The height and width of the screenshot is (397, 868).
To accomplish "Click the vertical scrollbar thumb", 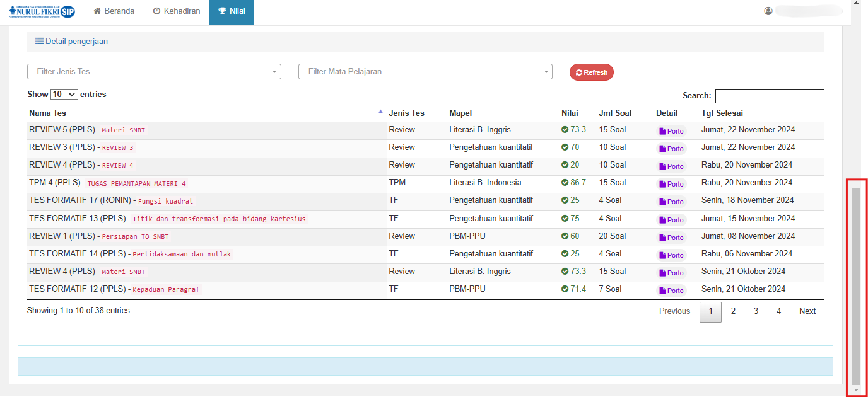I will [856, 284].
